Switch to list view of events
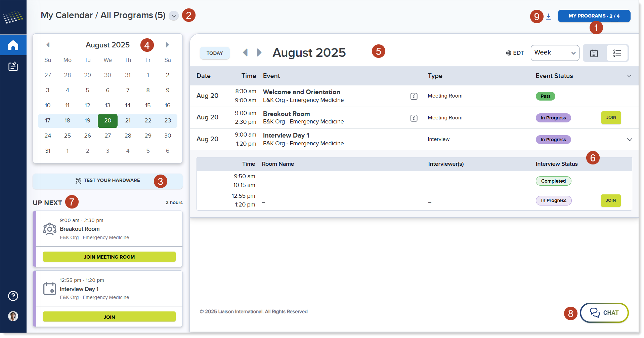This screenshot has height=338, width=644. 617,53
